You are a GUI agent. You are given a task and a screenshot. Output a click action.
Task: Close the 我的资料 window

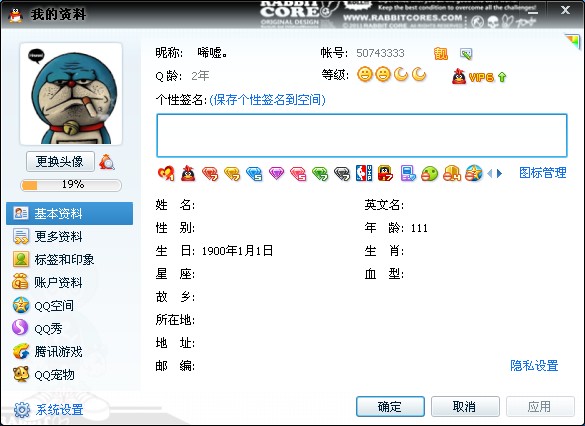(x=565, y=10)
